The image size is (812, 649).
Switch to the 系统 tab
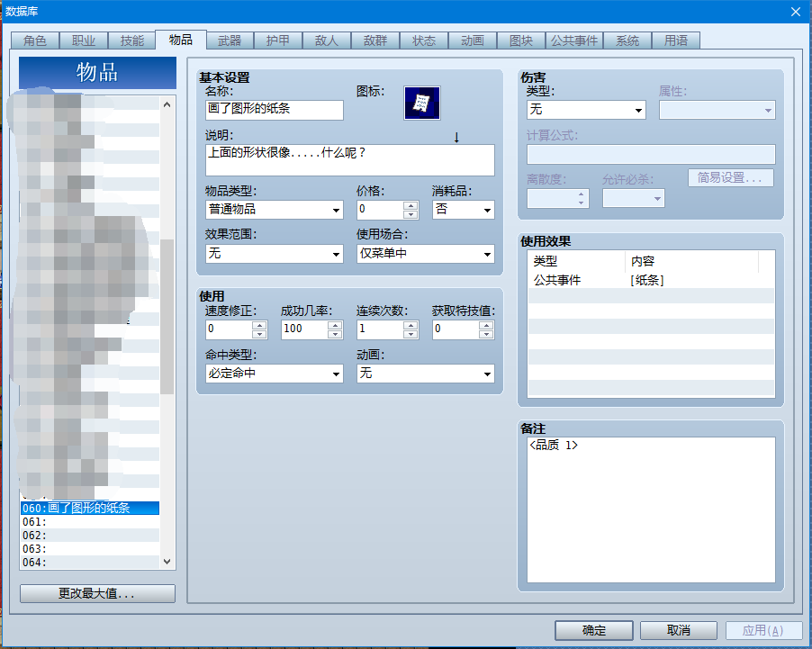[x=627, y=41]
